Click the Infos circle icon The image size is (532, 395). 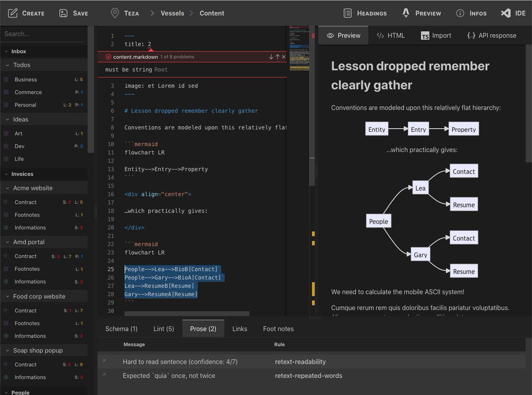(x=460, y=13)
